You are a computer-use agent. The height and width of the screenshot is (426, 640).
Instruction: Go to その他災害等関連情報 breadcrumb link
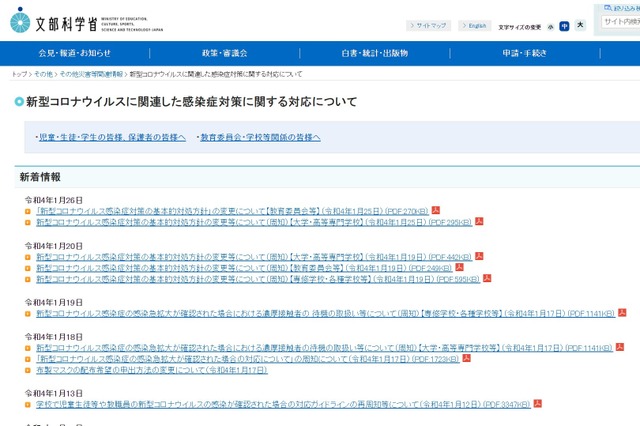coord(91,74)
